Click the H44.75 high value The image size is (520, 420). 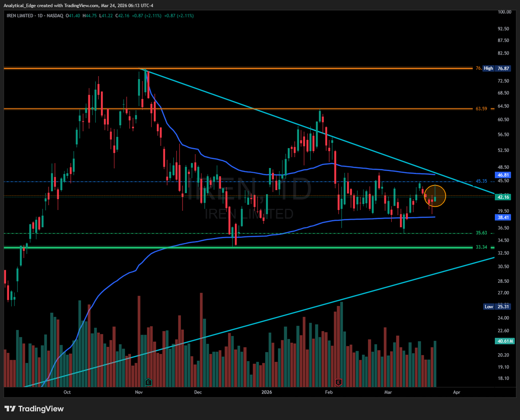91,16
